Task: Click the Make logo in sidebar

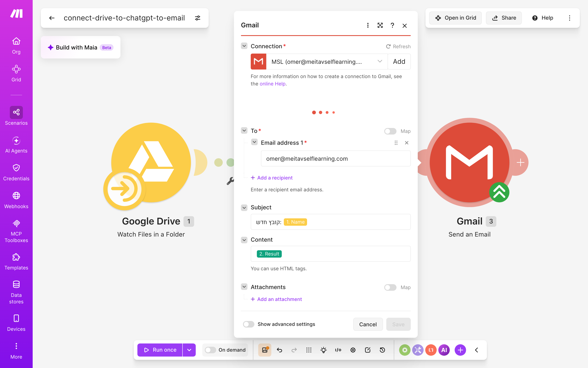Action: tap(16, 14)
